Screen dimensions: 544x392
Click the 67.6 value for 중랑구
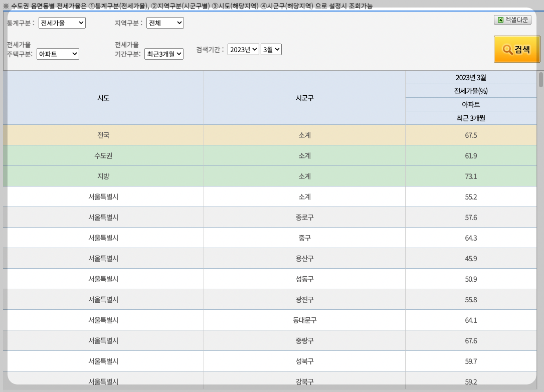click(471, 340)
